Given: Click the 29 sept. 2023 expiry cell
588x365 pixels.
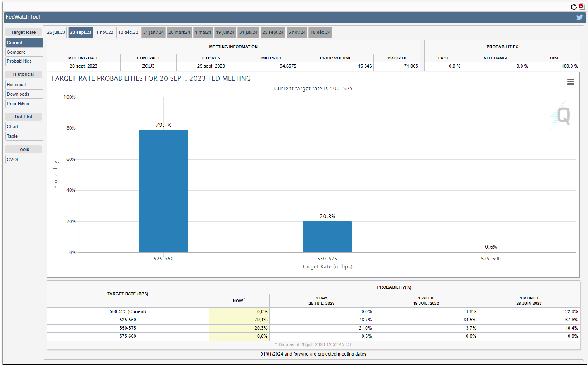Looking at the screenshot, I should pyautogui.click(x=211, y=66).
